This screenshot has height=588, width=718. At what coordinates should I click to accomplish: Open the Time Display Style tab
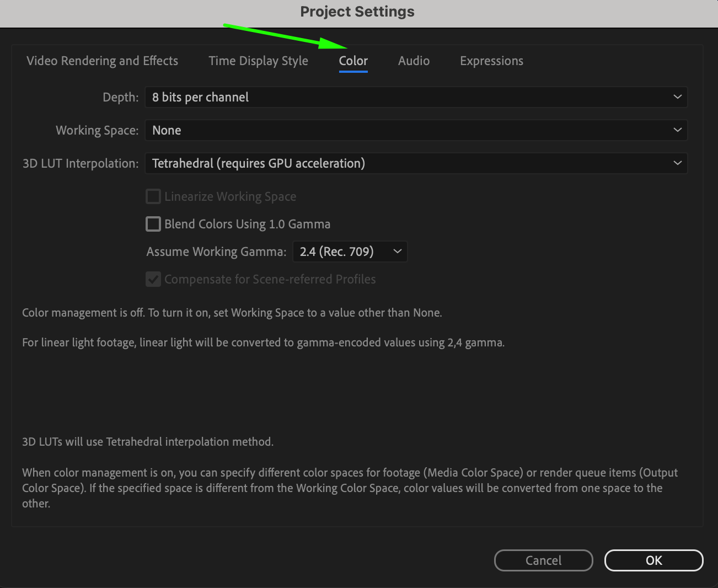pos(258,61)
